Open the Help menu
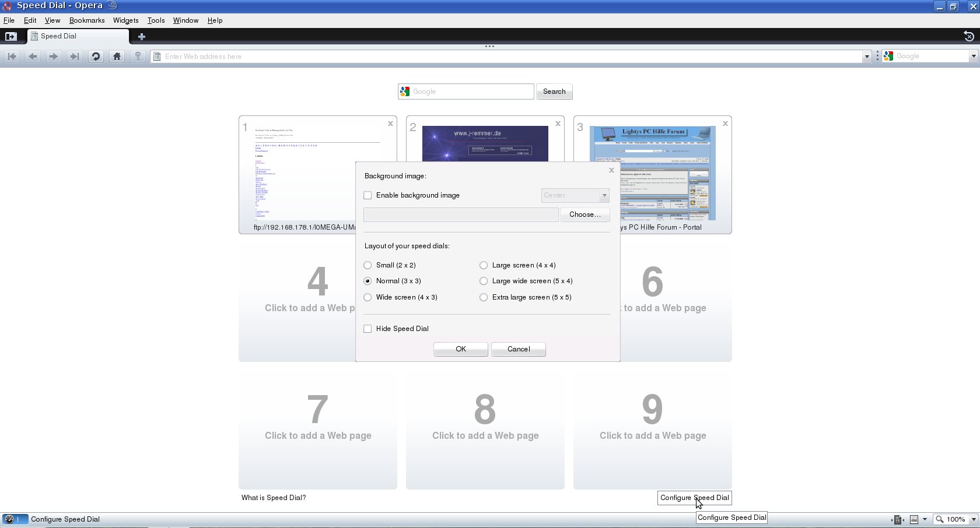The height and width of the screenshot is (528, 980). coord(215,20)
